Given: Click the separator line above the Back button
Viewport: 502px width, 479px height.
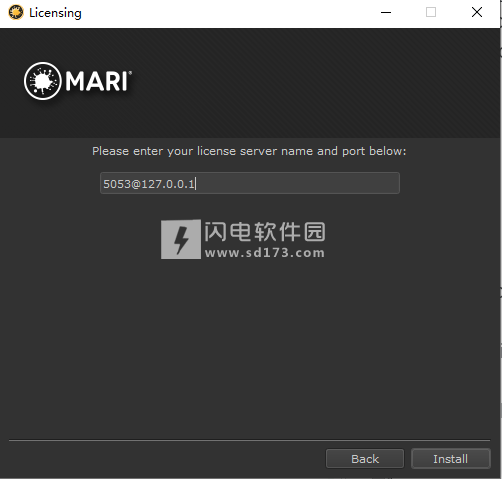Looking at the screenshot, I should [249, 440].
